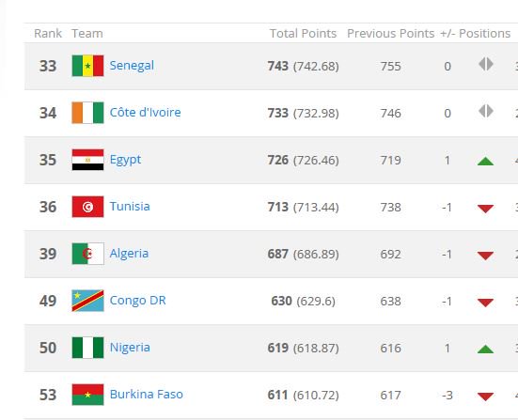Viewport: 518px width, 420px height.
Task: Click Senegal's grey no-change arrows indicator
Action: (486, 64)
